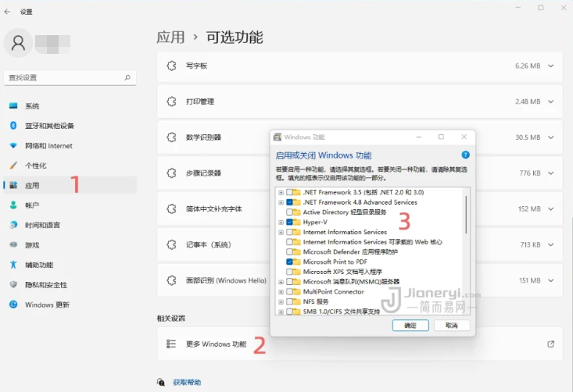The image size is (573, 392).
Task: Check Microsoft XPS 文档写入程序
Action: [289, 272]
